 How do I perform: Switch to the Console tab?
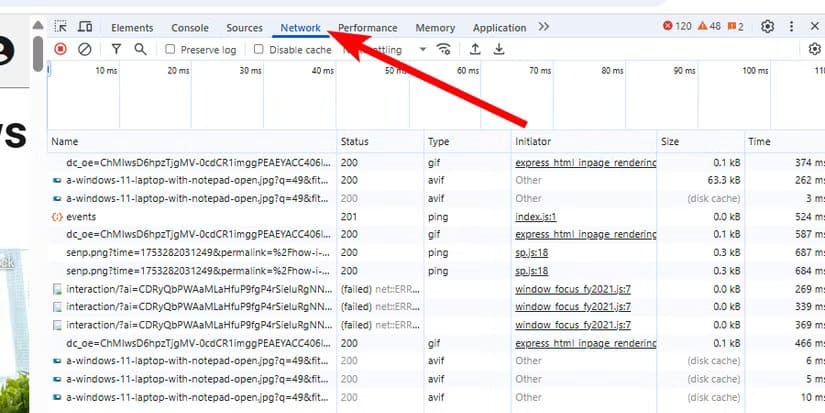pyautogui.click(x=190, y=28)
